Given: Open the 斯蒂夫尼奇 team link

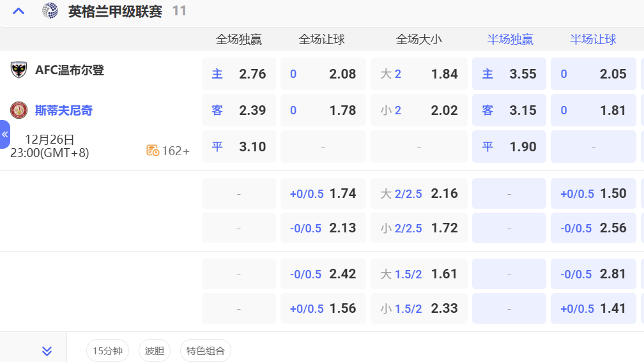Looking at the screenshot, I should (x=64, y=110).
